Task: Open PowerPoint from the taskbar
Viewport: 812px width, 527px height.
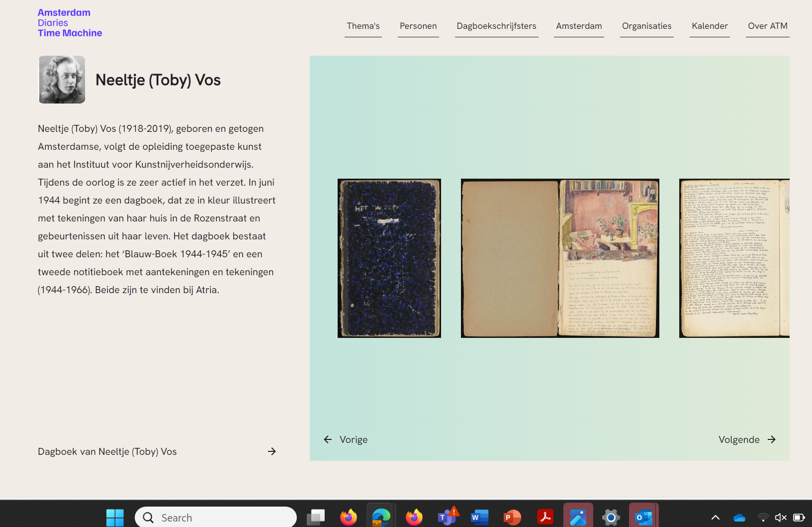Action: (x=512, y=518)
